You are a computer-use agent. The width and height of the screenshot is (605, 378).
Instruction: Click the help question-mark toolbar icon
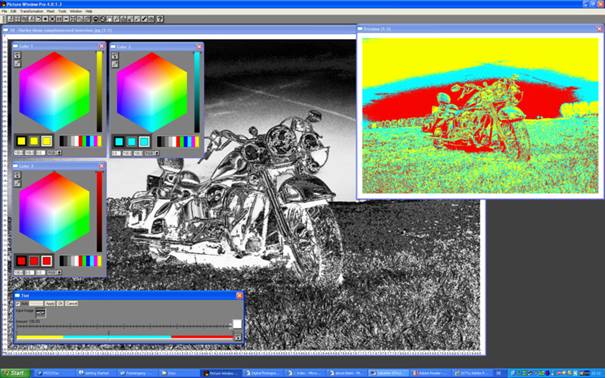coord(160,19)
